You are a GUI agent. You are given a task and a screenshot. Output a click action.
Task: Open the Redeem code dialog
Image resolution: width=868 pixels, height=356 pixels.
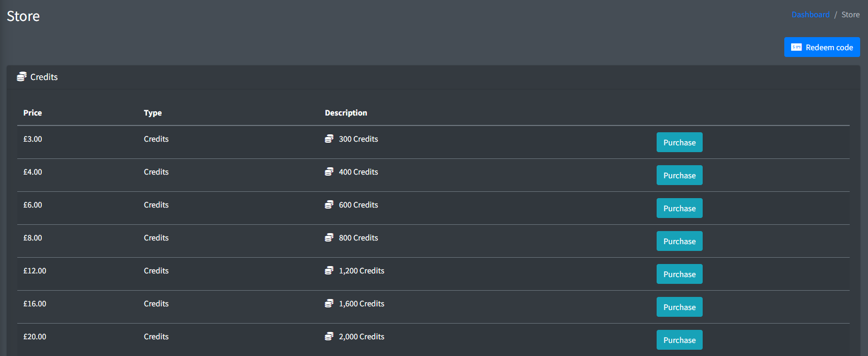(x=821, y=47)
